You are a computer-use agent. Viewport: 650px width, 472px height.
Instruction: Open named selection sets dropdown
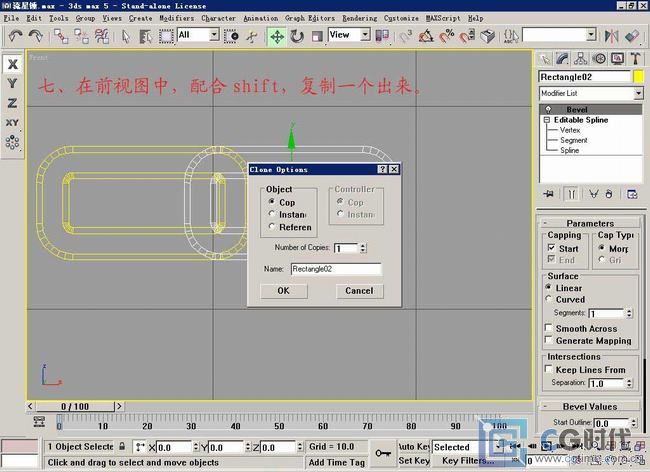pos(591,35)
